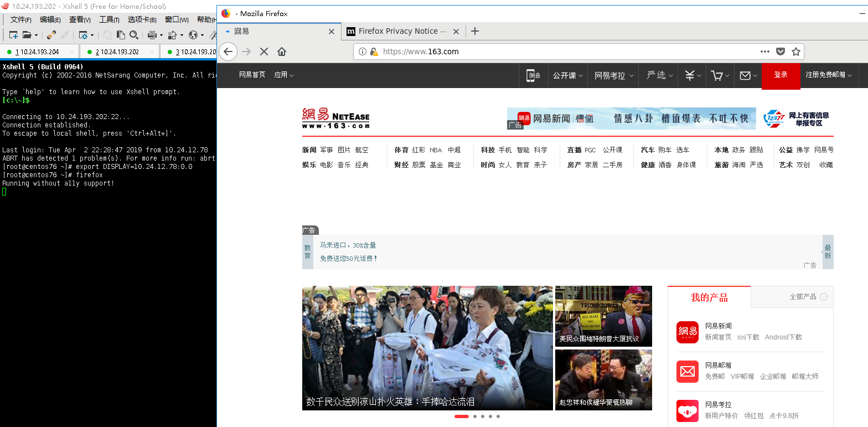Go back with Firefox back arrow

pos(228,52)
